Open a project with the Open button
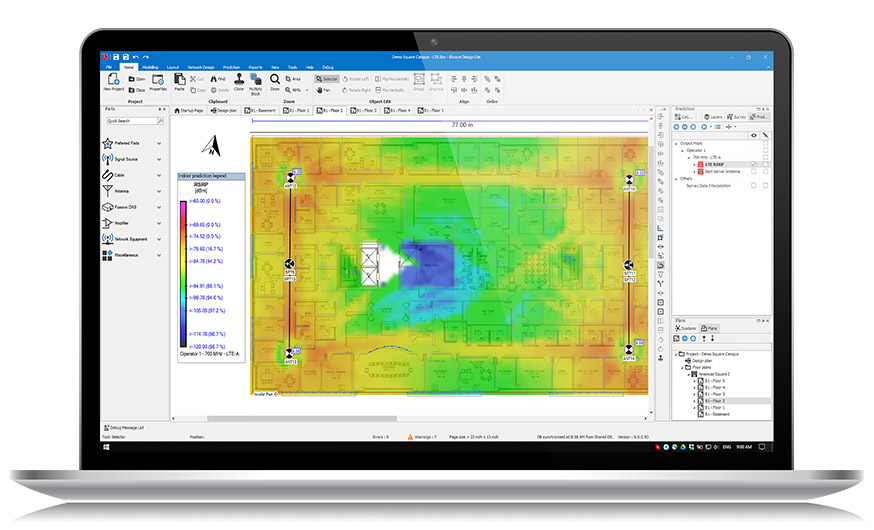Viewport: 874px width, 530px height. pos(137,79)
